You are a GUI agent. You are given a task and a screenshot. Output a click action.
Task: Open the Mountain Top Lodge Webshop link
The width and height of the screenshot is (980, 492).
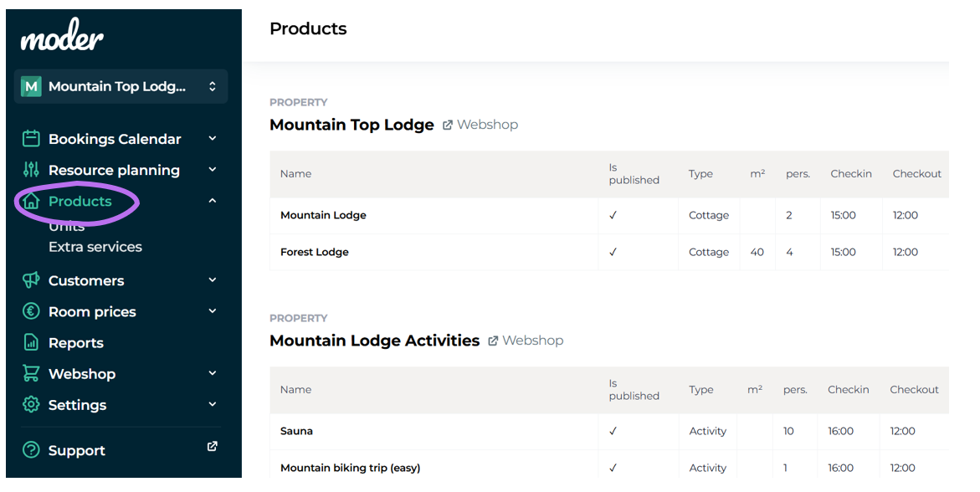(x=480, y=125)
